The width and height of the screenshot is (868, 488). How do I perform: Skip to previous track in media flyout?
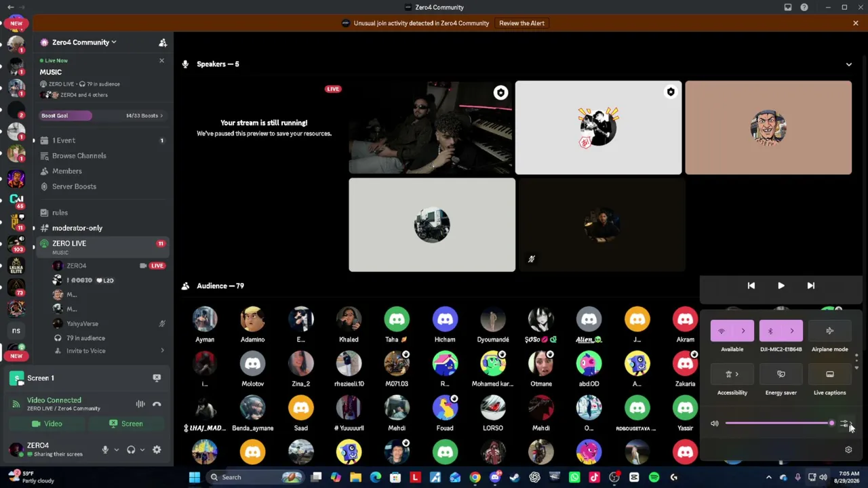coord(751,286)
